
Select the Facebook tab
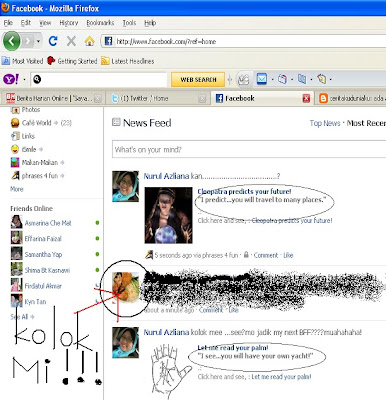coord(262,98)
